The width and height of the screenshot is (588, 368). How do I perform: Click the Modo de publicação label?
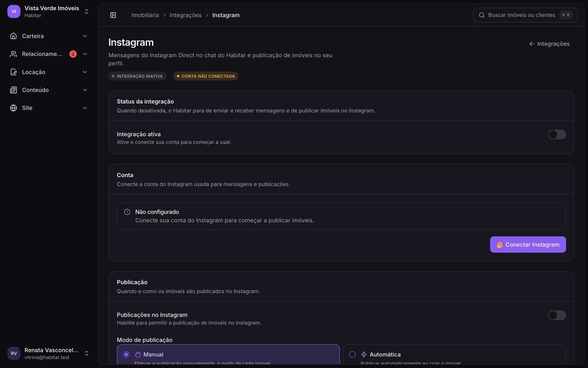144,340
